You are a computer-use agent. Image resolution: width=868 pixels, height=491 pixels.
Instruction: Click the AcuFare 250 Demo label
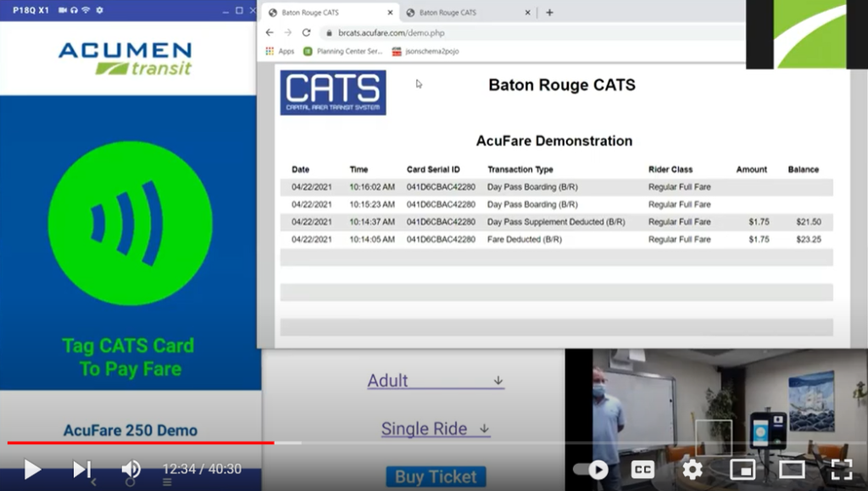coord(130,430)
